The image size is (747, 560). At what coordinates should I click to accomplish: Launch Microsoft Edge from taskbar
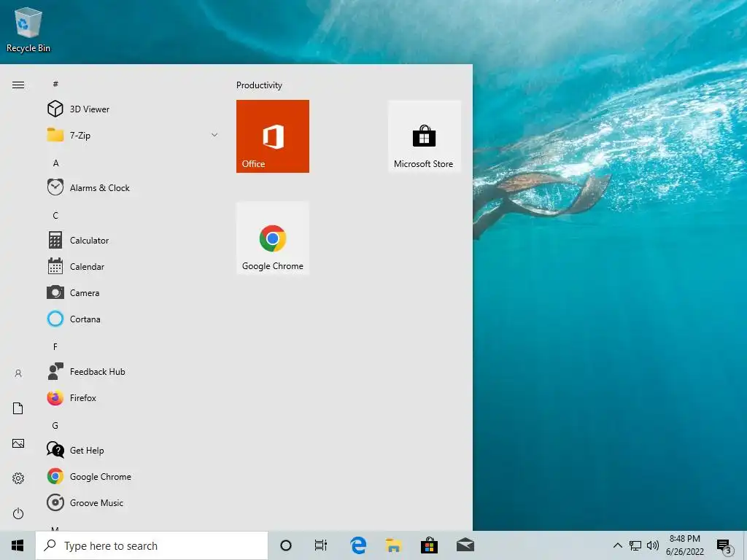[358, 545]
